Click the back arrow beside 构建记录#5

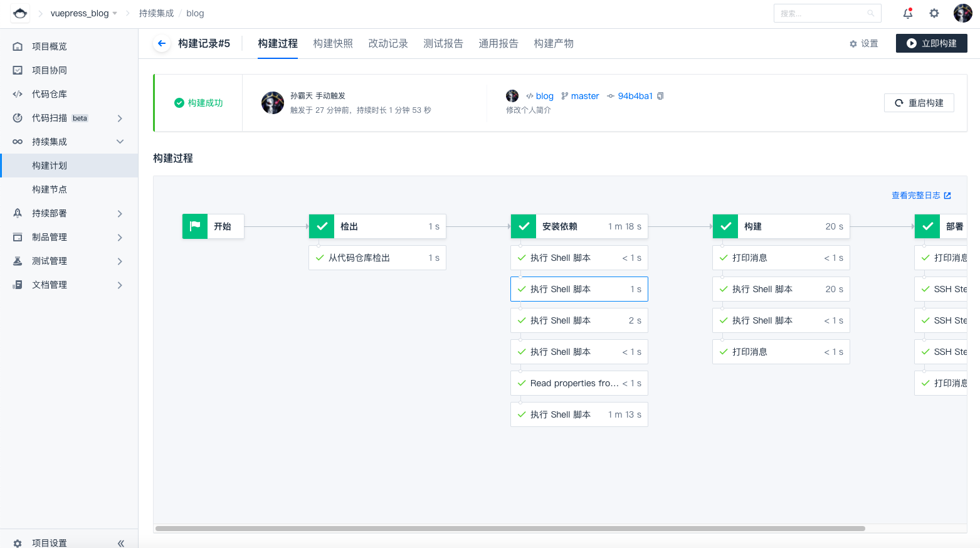point(162,43)
